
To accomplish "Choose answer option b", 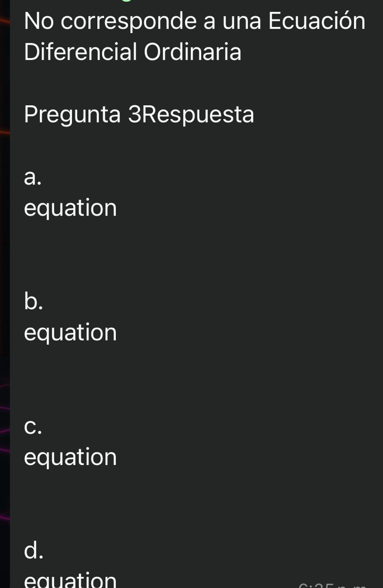I will [34, 301].
